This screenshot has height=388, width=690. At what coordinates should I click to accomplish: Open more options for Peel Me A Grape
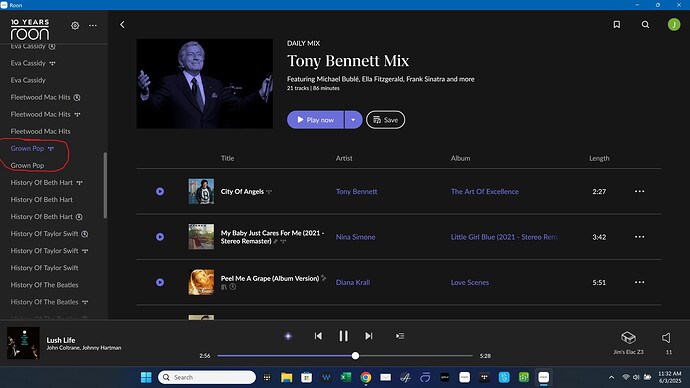click(x=639, y=282)
